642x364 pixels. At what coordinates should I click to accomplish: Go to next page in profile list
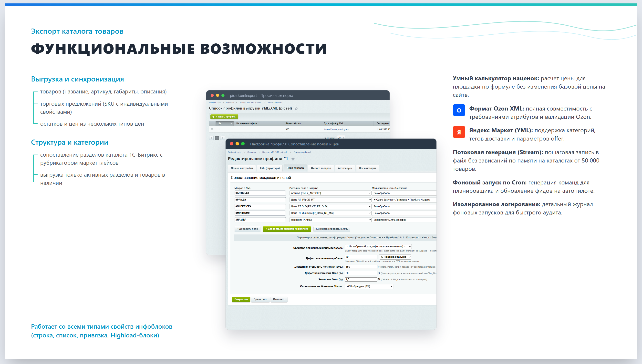222,138
